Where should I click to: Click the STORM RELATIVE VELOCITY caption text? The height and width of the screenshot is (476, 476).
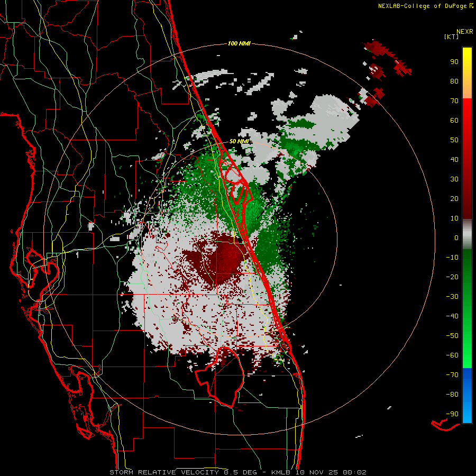pyautogui.click(x=164, y=472)
